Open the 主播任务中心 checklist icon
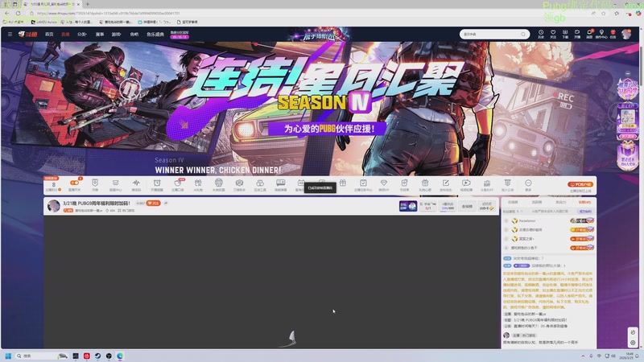 363,185
